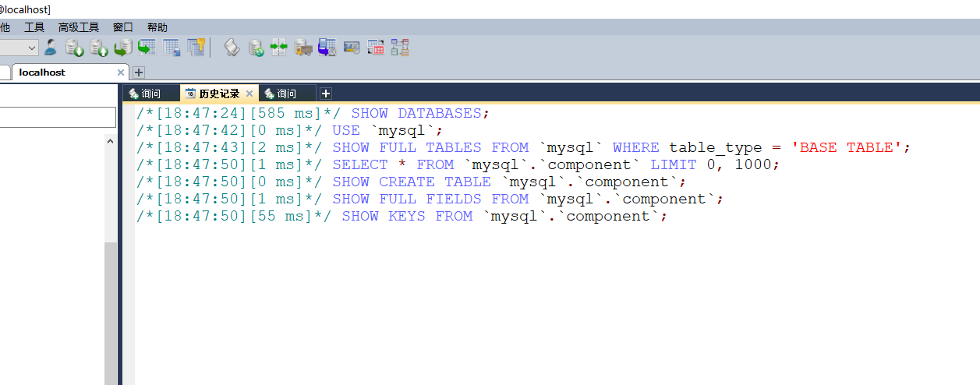Select the 历史记录 tab

[x=218, y=94]
